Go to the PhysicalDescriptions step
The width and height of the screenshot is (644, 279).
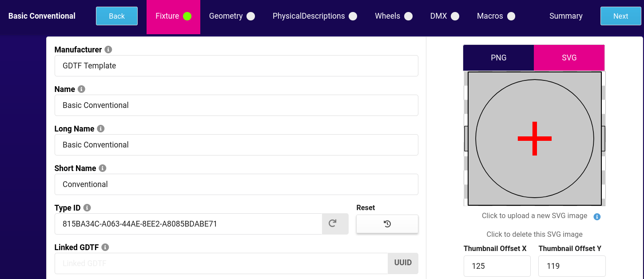pyautogui.click(x=314, y=16)
